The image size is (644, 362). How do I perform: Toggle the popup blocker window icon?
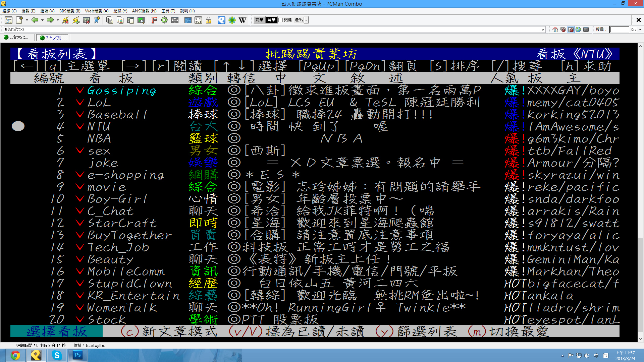(x=571, y=29)
